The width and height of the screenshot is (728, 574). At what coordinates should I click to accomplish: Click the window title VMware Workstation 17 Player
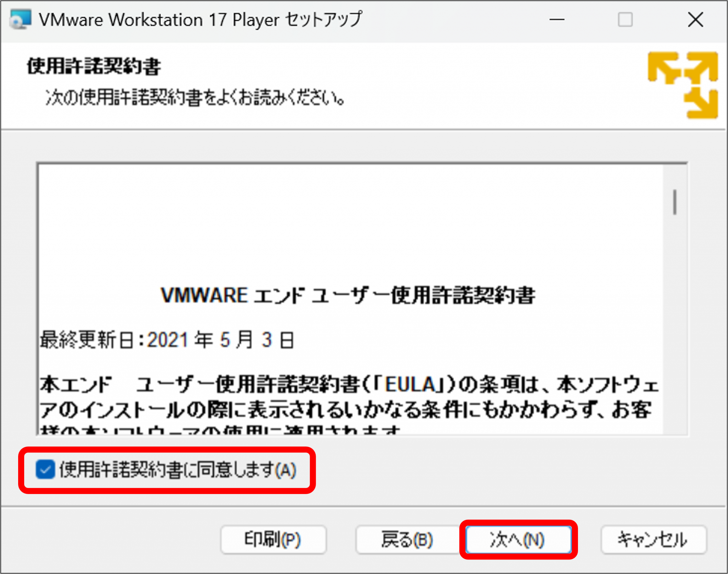(200, 20)
